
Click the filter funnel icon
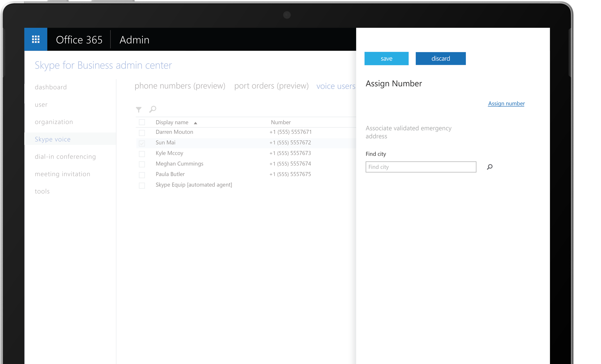(139, 109)
